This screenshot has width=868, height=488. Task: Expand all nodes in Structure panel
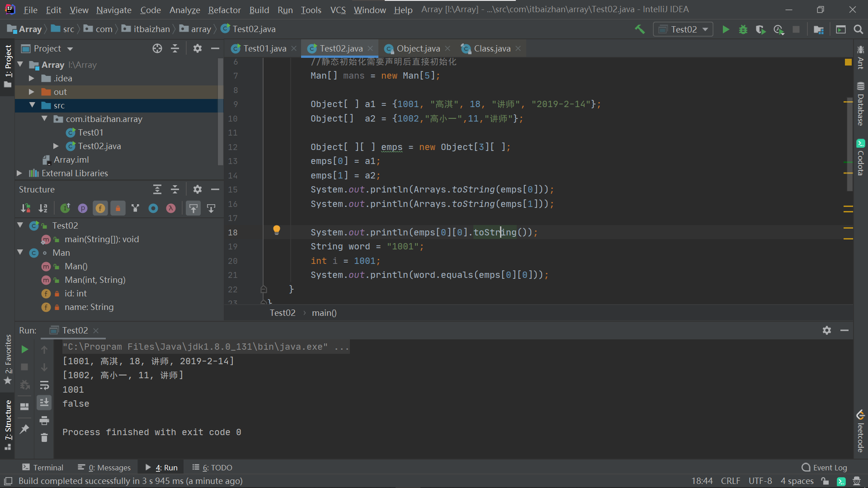coord(157,189)
